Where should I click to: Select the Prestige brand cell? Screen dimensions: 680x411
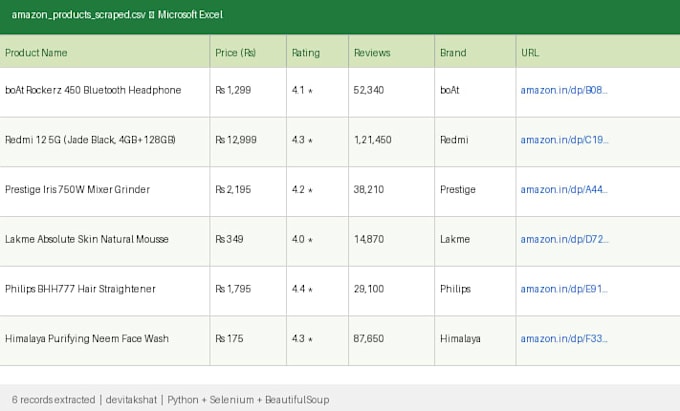[x=475, y=192]
